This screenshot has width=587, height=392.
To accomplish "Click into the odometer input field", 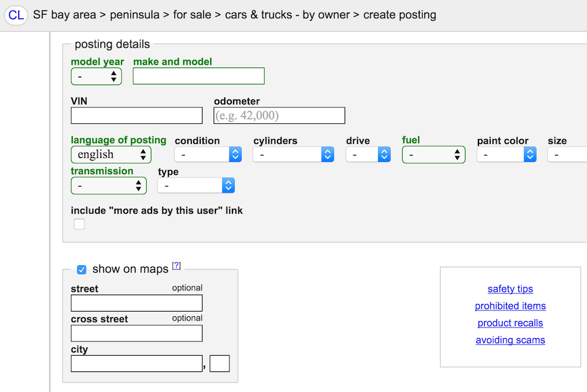I will tap(279, 116).
